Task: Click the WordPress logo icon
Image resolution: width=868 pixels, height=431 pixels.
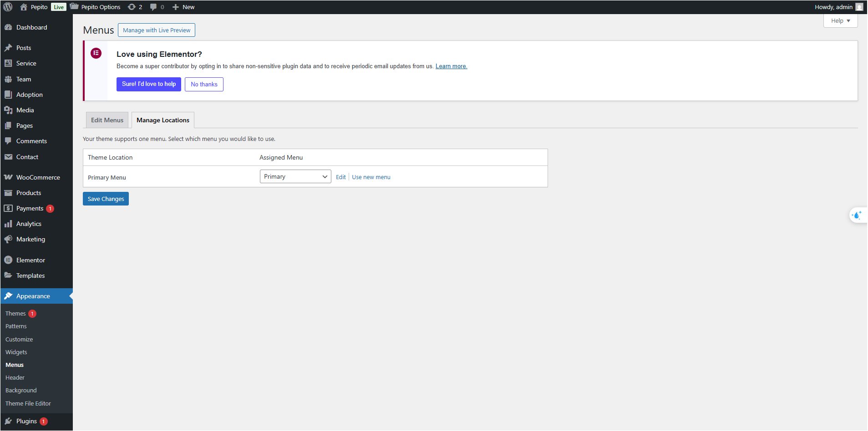Action: (x=8, y=7)
